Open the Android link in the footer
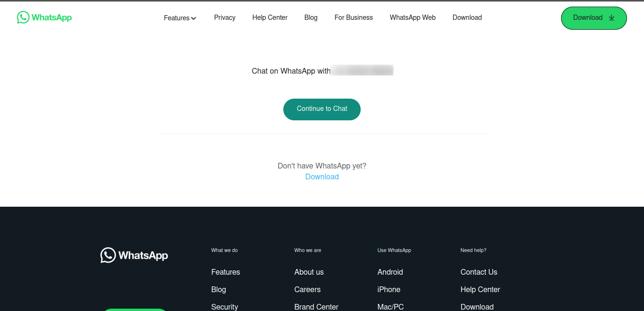This screenshot has height=311, width=644. 390,272
